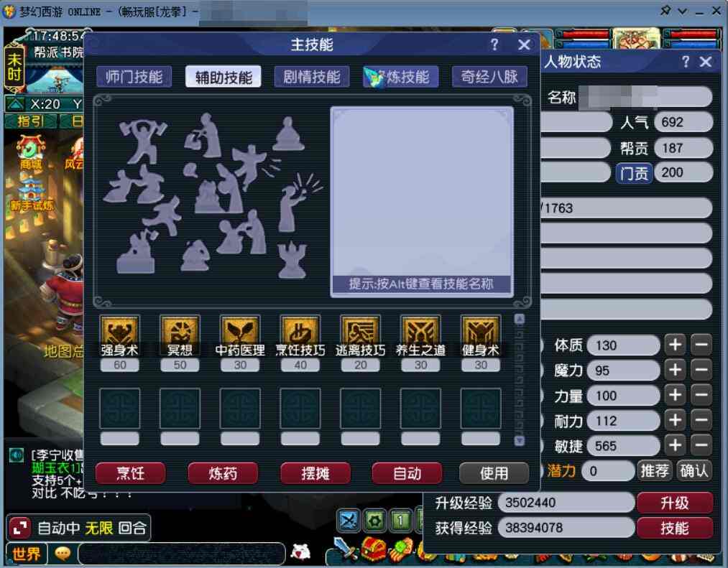This screenshot has height=568, width=728.
Task: Switch to the 辅助技能 tab
Action: (224, 77)
